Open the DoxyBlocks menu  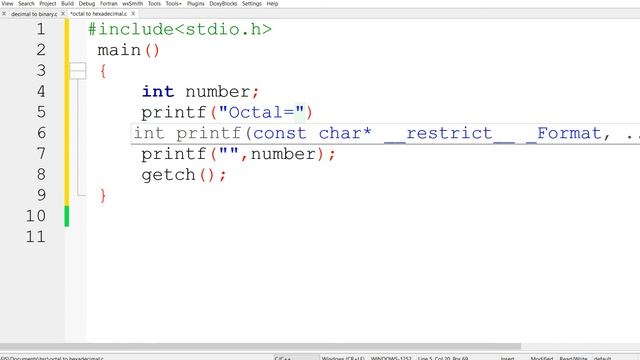click(x=223, y=3)
